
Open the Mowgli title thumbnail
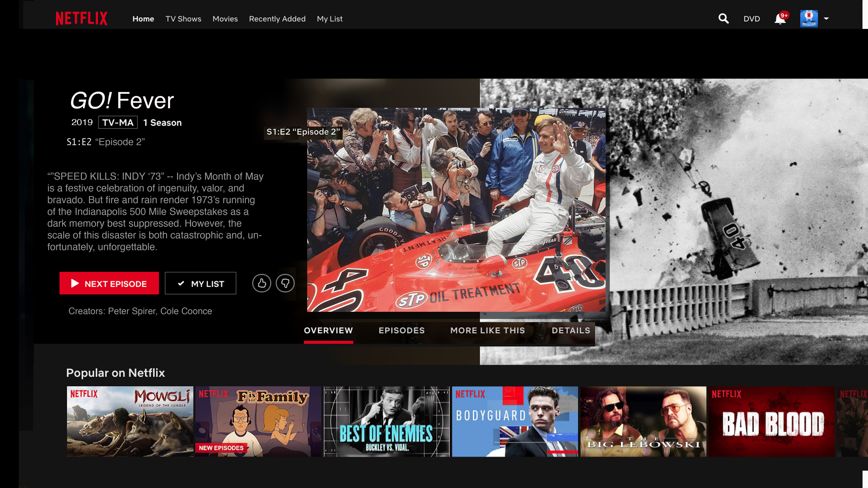pos(130,421)
